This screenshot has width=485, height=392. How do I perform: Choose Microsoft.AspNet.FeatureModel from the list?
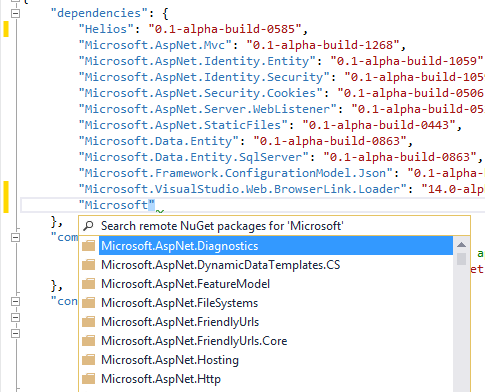276,284
